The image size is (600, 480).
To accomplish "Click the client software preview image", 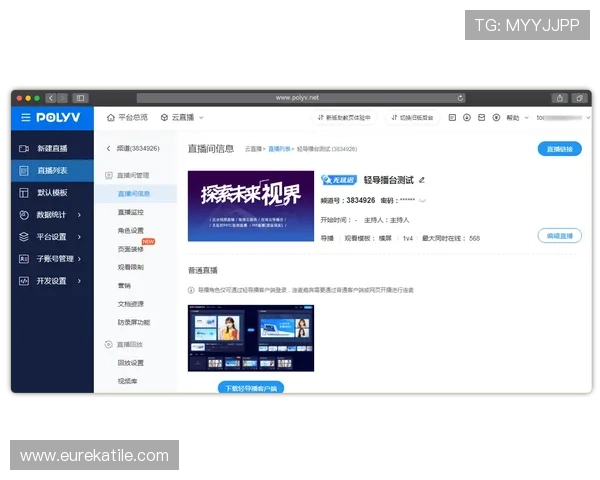I will [251, 338].
